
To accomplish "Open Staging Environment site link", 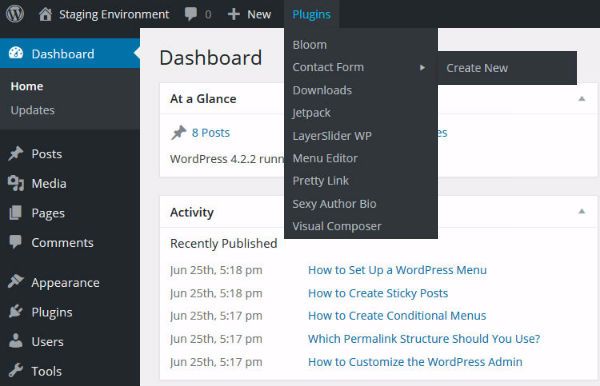I will tap(114, 15).
